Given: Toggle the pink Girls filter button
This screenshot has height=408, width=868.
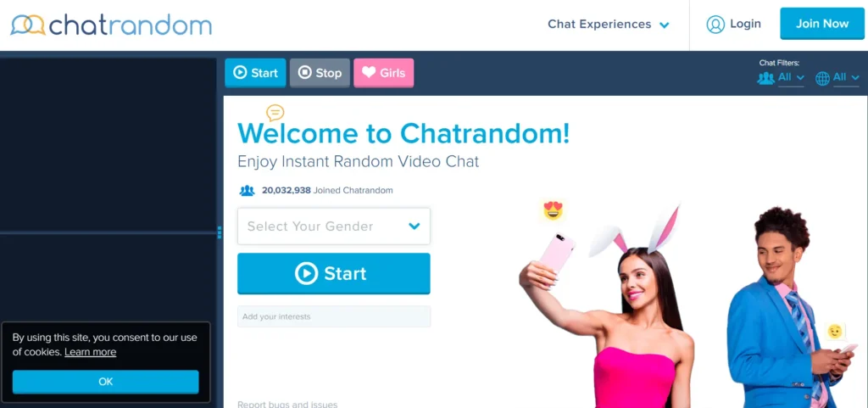Looking at the screenshot, I should click(384, 73).
